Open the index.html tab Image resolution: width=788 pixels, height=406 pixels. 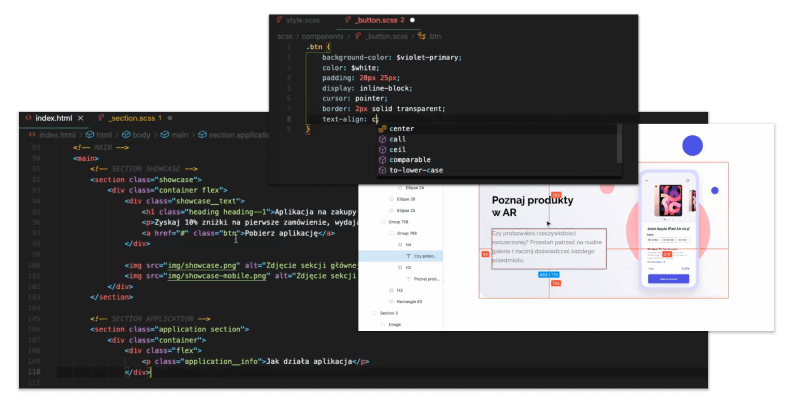(53, 118)
